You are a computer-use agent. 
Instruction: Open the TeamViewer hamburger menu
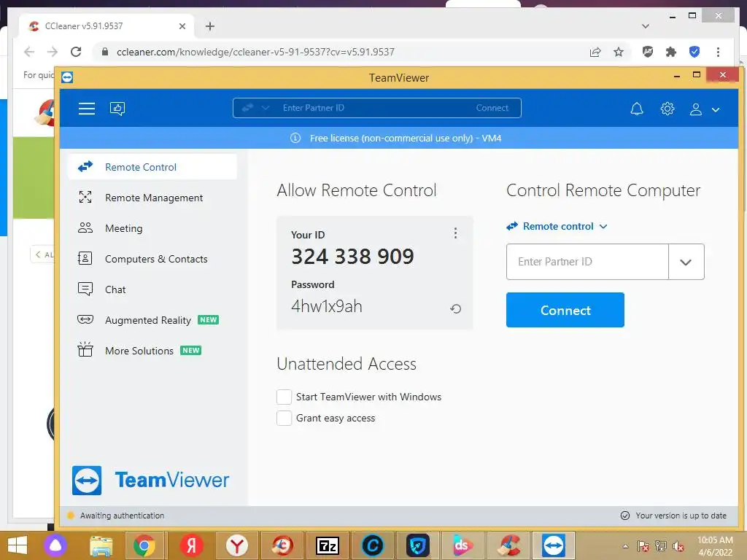tap(86, 109)
